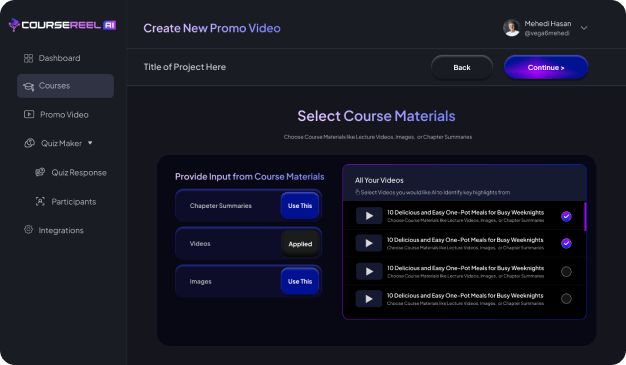Click the video list scrollbar
This screenshot has width=626, height=365.
pyautogui.click(x=585, y=216)
